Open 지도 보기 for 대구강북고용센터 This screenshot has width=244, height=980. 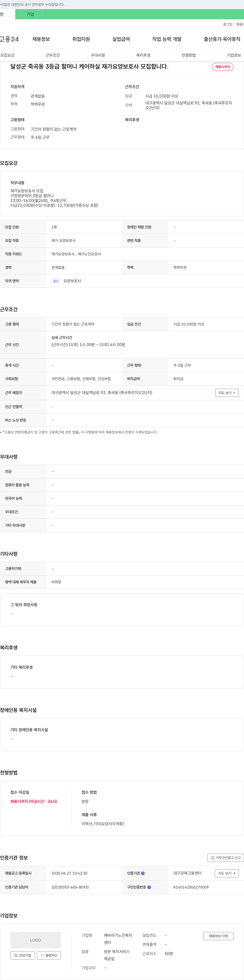[227, 873]
